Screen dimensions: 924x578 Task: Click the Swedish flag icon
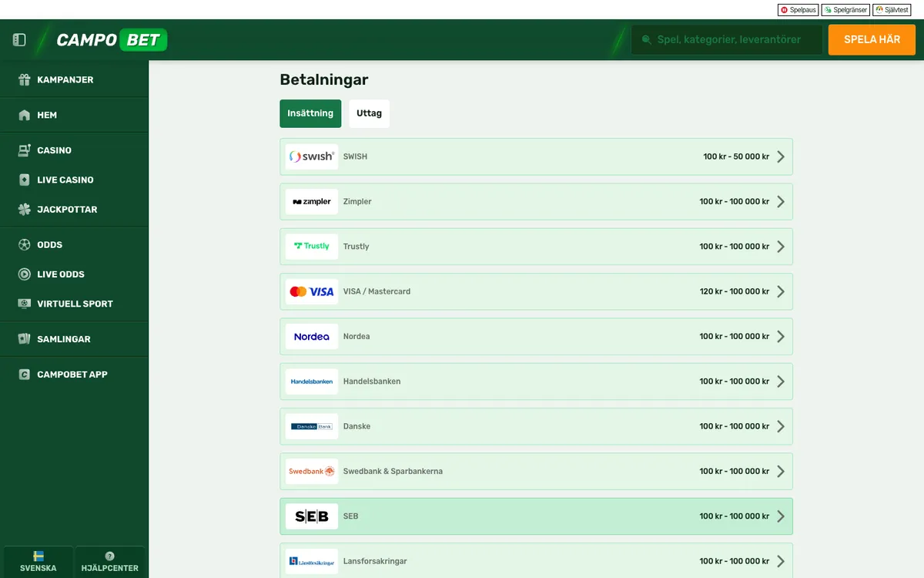pos(38,556)
